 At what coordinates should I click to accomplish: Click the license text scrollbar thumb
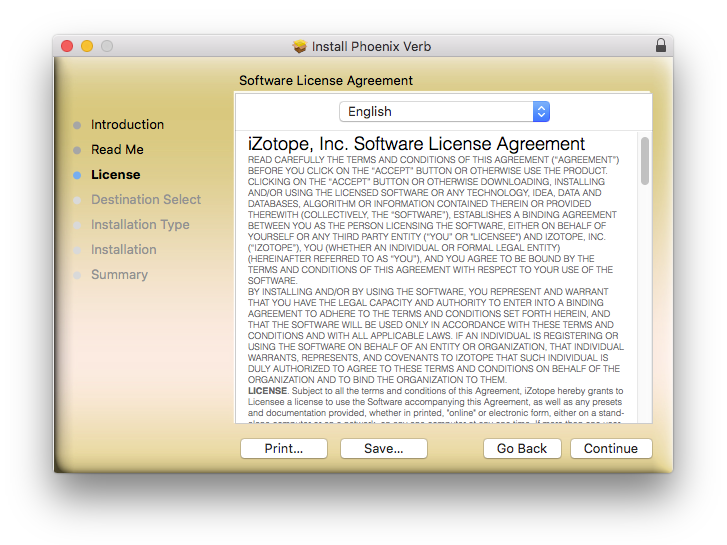tap(644, 161)
